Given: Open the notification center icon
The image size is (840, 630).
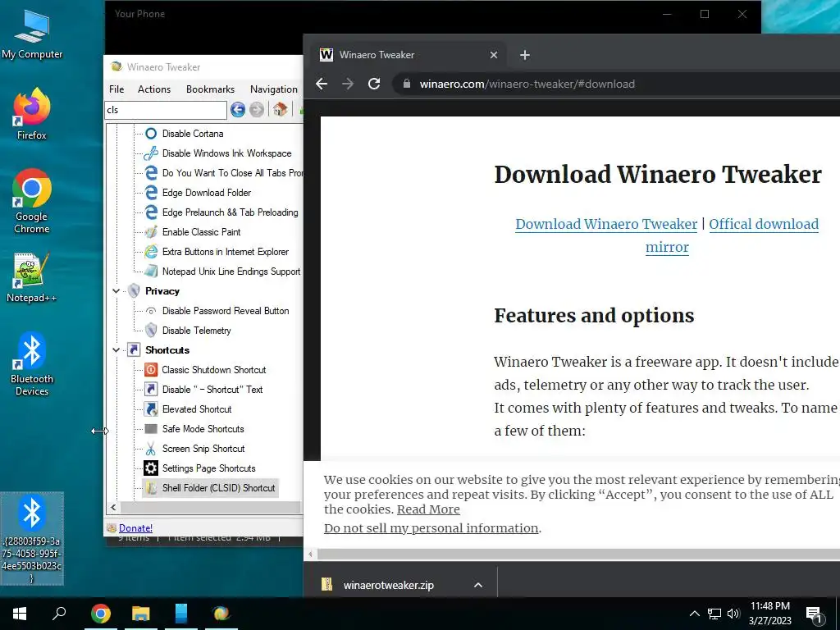Looking at the screenshot, I should (815, 615).
